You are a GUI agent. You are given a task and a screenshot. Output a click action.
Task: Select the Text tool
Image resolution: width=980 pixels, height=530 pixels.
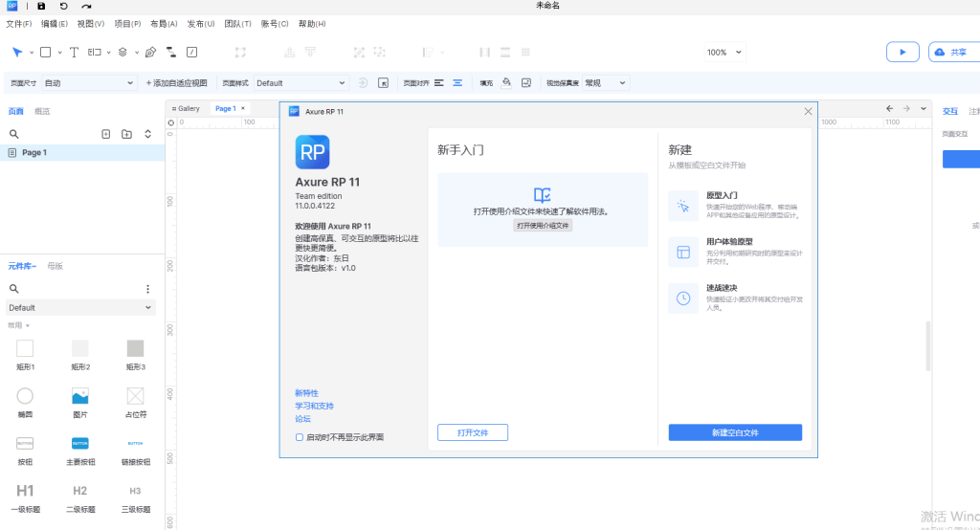coord(74,53)
